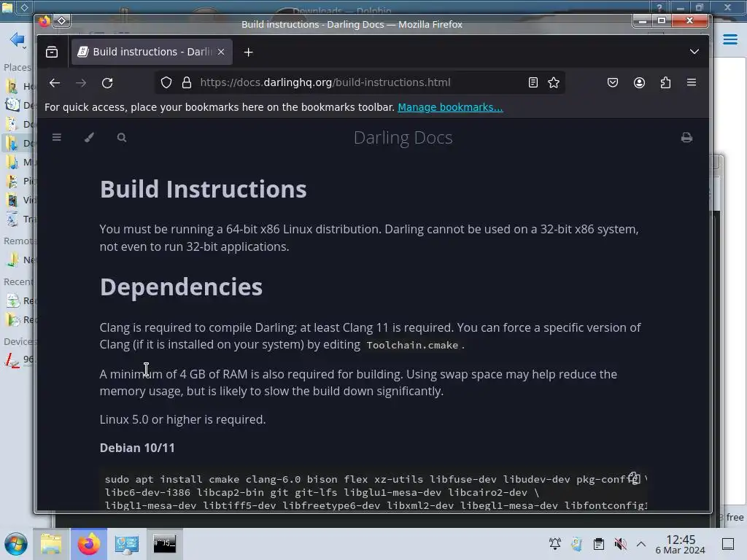Go forward one page in Firefox

tap(81, 83)
